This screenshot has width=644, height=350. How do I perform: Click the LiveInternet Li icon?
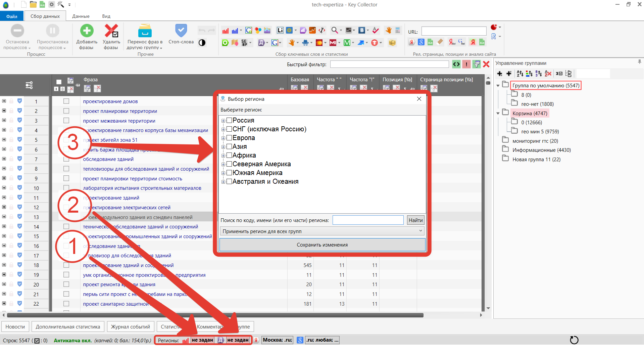point(280,31)
